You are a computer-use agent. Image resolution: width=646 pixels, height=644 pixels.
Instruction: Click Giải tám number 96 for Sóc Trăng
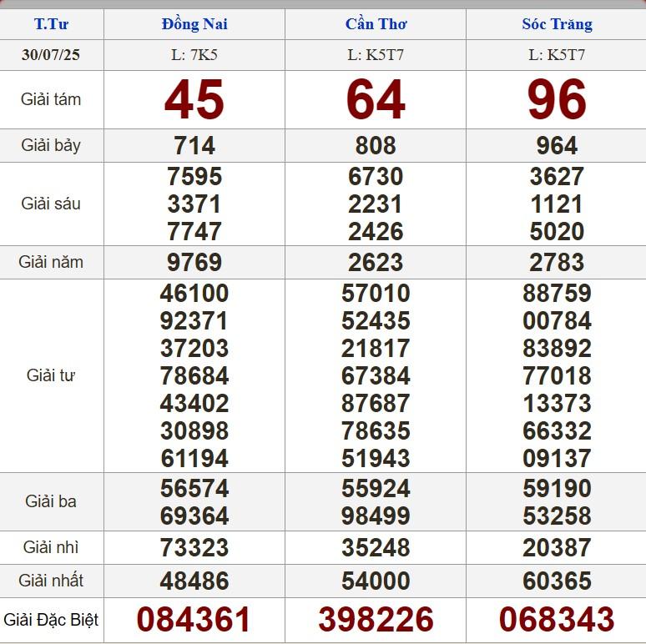tap(557, 100)
